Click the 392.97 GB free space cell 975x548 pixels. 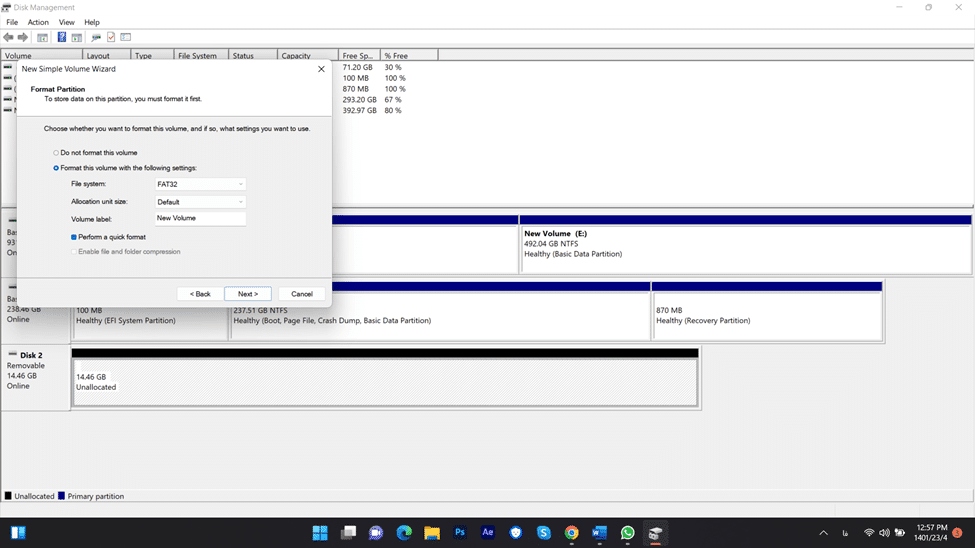coord(359,111)
